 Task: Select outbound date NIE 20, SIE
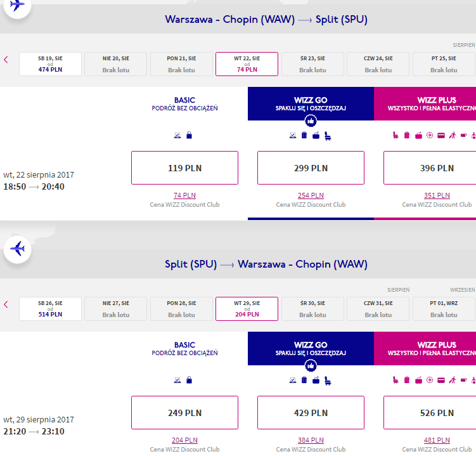coord(115,64)
